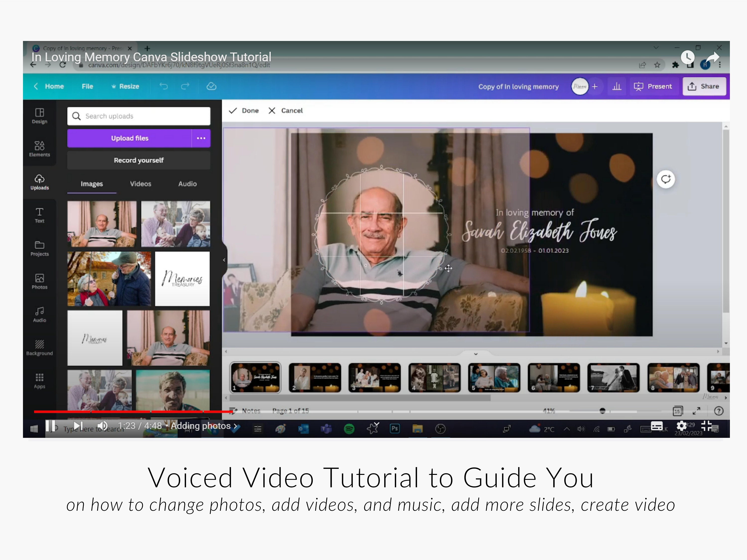Adjust the zoom level slider handle
The height and width of the screenshot is (560, 747).
602,411
